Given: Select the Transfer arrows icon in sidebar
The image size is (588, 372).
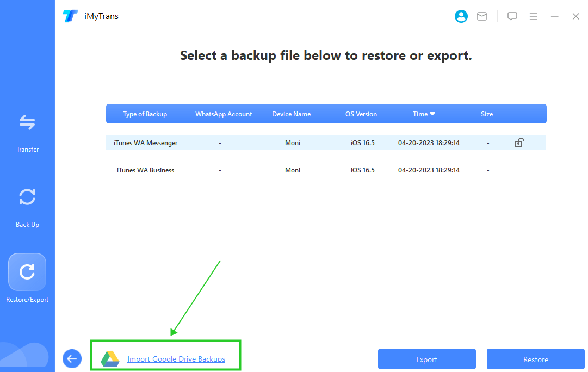Looking at the screenshot, I should (x=27, y=122).
